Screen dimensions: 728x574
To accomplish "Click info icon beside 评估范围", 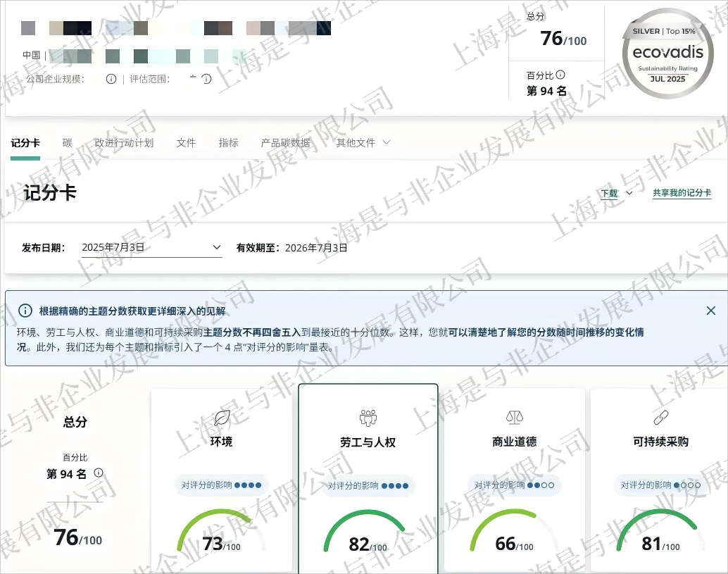I will 206,79.
